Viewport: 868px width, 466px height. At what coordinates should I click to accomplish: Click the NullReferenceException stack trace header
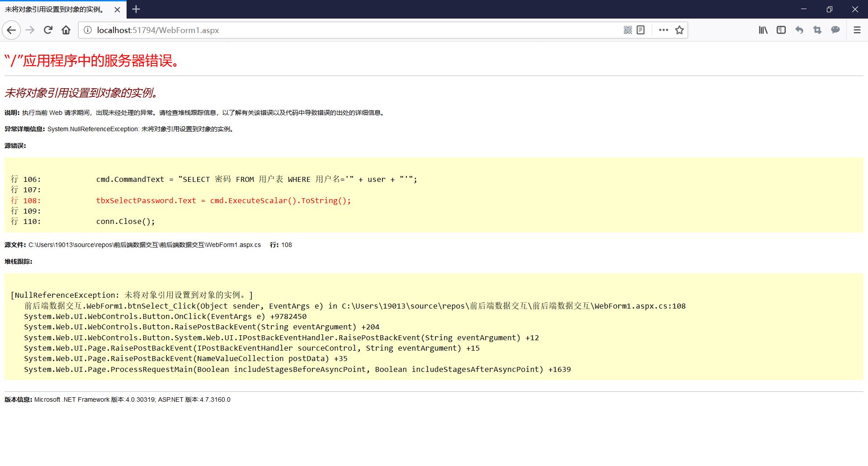pos(132,295)
